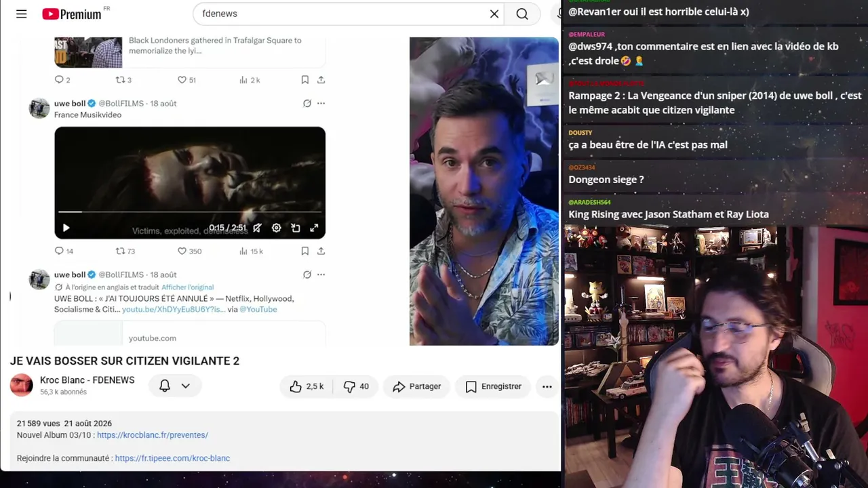
Task: Unmute the France Musikvideo tweet video
Action: point(257,228)
